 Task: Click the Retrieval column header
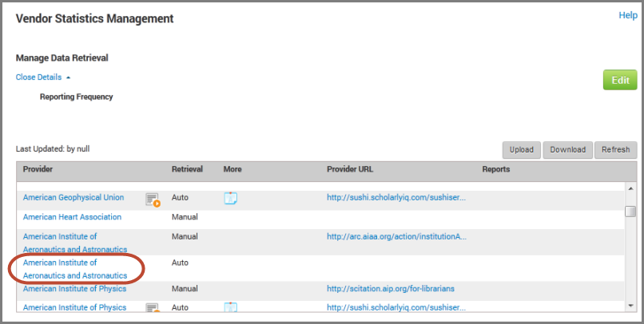(x=187, y=169)
